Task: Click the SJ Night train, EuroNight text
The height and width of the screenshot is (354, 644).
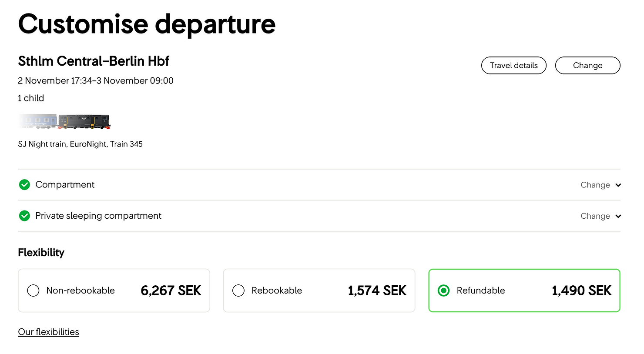Action: tap(63, 144)
